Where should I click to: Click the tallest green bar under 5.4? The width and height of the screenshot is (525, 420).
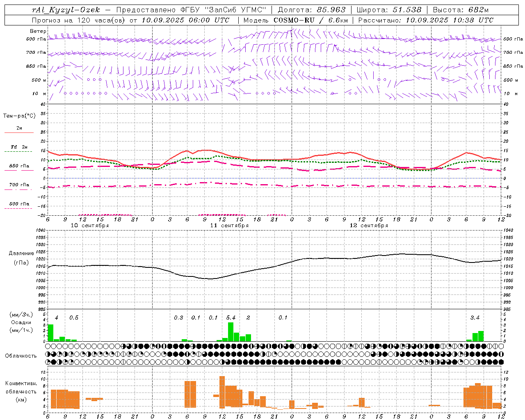(231, 332)
